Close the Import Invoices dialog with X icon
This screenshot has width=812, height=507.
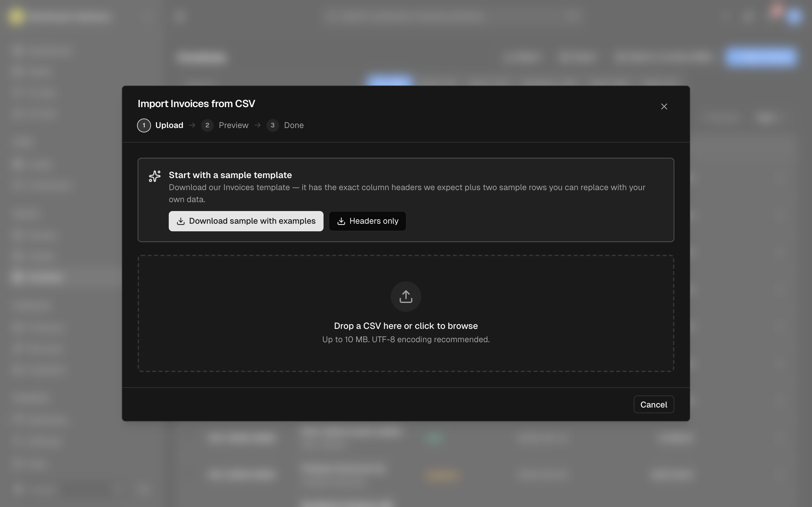point(664,107)
